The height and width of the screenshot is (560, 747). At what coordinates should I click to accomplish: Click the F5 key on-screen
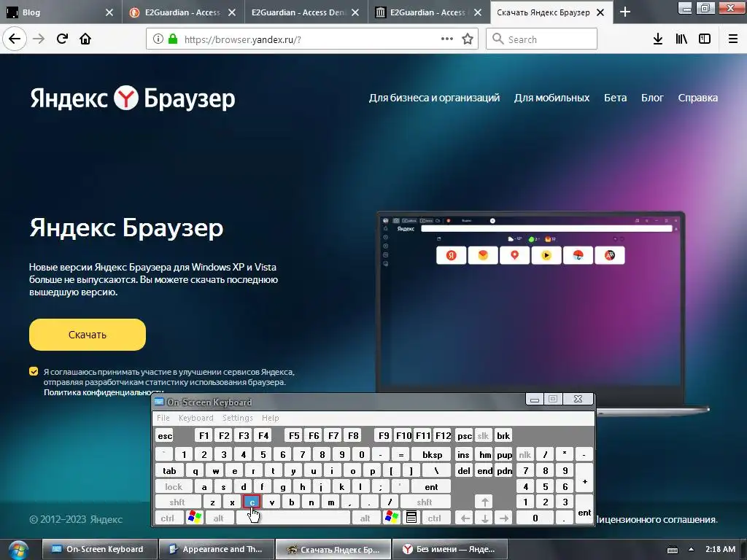pos(294,436)
